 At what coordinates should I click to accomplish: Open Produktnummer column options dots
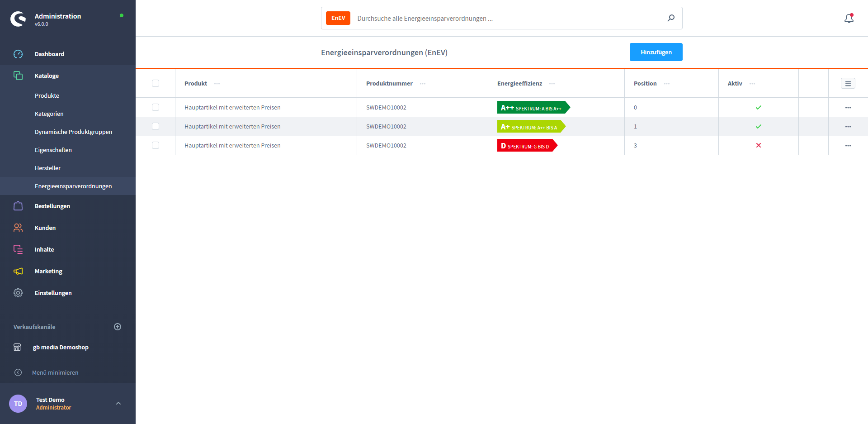click(x=423, y=84)
